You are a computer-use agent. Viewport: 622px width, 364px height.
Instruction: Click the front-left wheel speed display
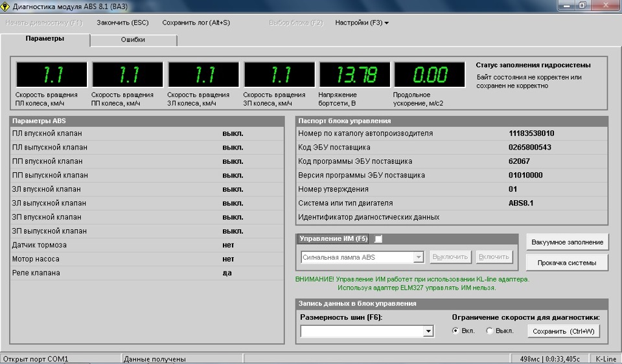click(x=51, y=75)
